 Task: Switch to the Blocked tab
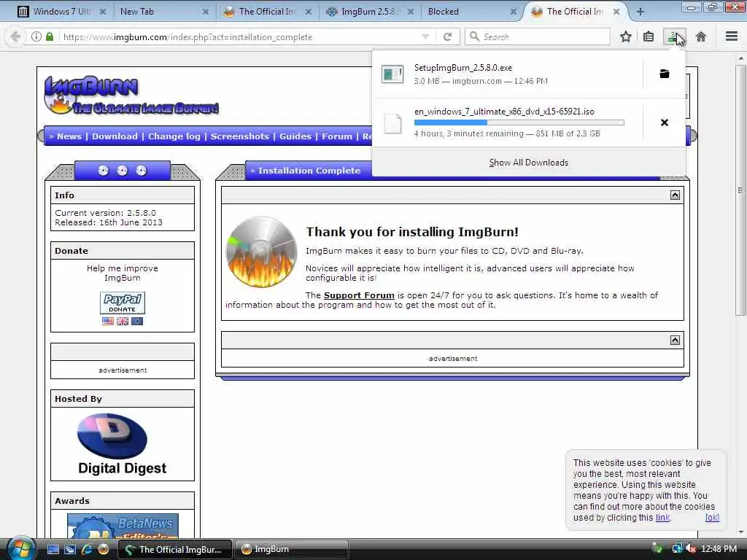coord(472,12)
